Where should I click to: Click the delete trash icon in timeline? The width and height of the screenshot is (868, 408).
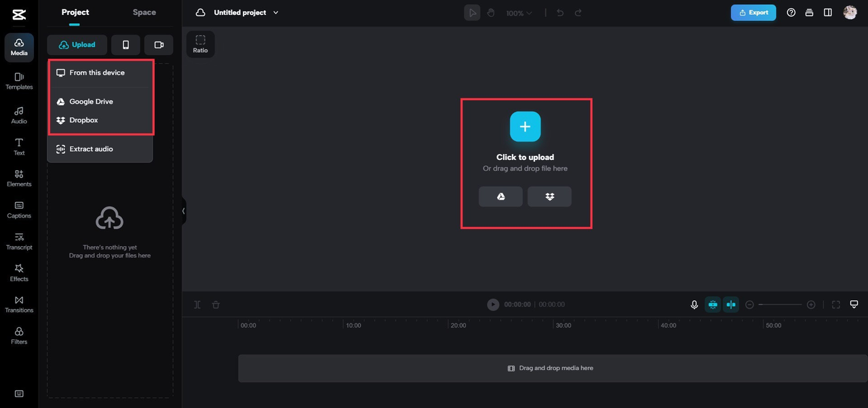pos(216,305)
